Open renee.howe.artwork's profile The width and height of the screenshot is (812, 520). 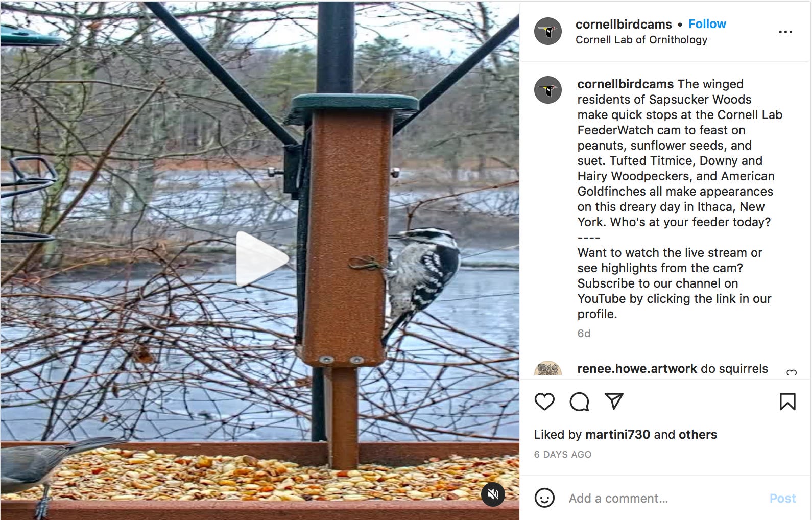(637, 368)
